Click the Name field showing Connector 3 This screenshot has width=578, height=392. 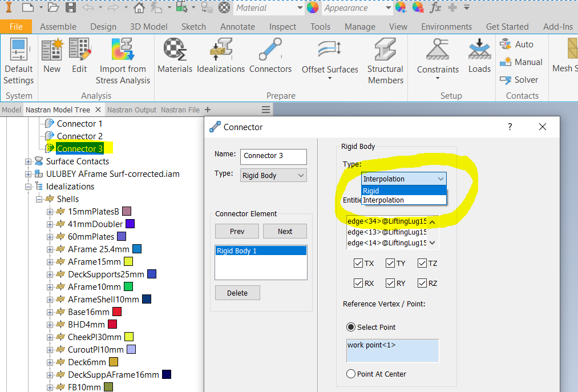click(x=273, y=156)
